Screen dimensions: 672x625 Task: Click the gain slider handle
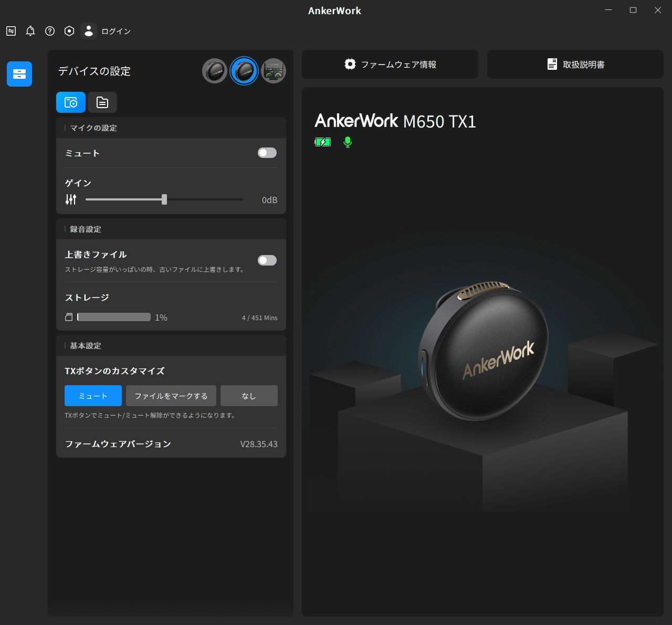click(164, 199)
